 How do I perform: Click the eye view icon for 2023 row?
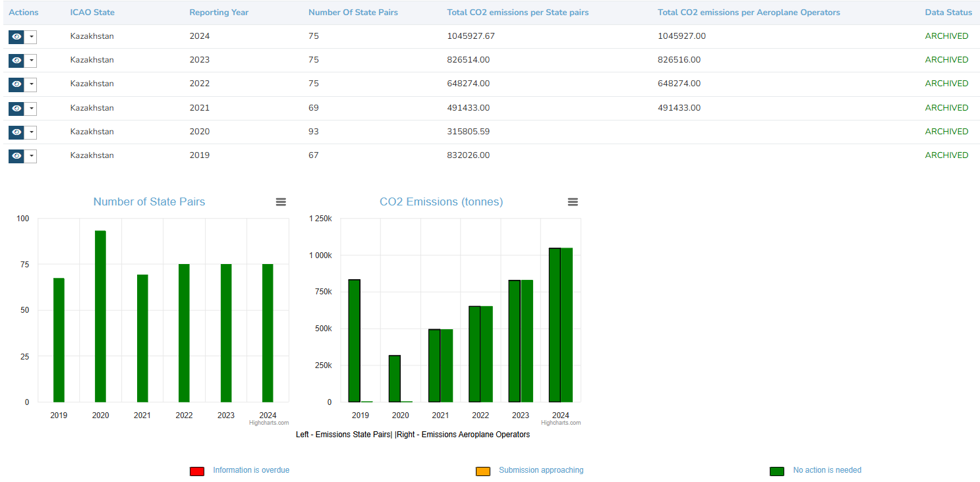(x=16, y=61)
